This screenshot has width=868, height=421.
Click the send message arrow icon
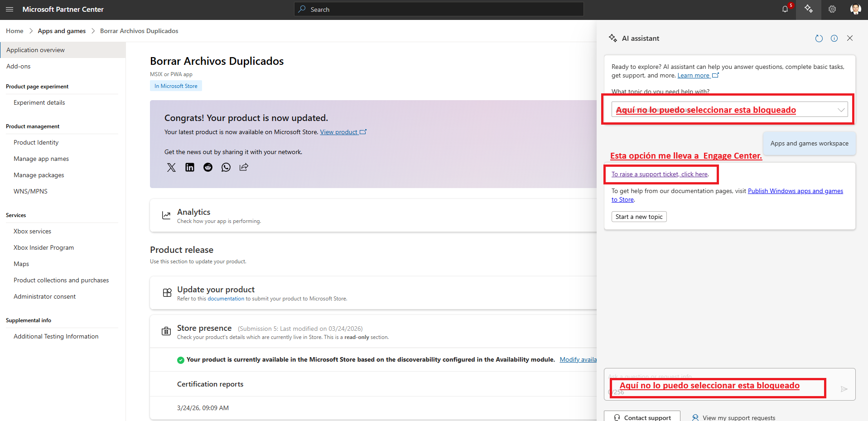coord(844,389)
